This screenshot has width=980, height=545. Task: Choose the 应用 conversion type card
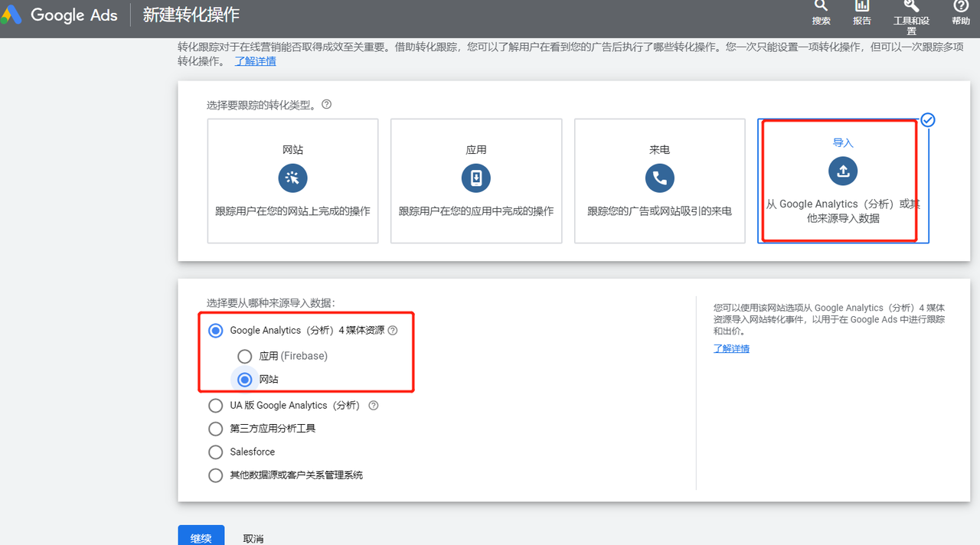point(476,181)
